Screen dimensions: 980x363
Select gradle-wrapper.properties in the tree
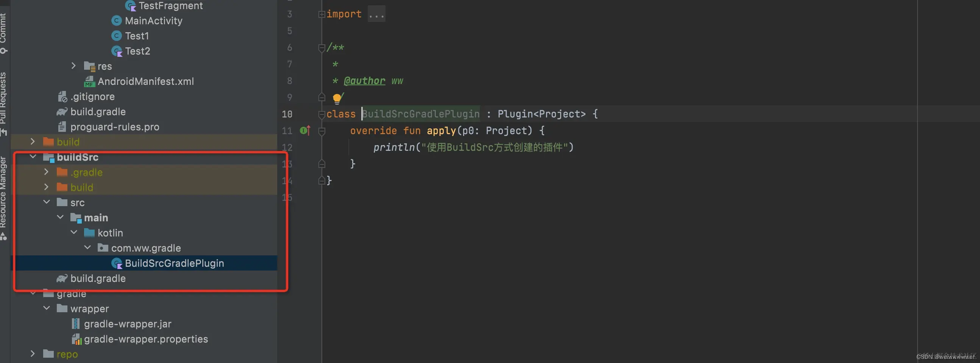pos(146,339)
